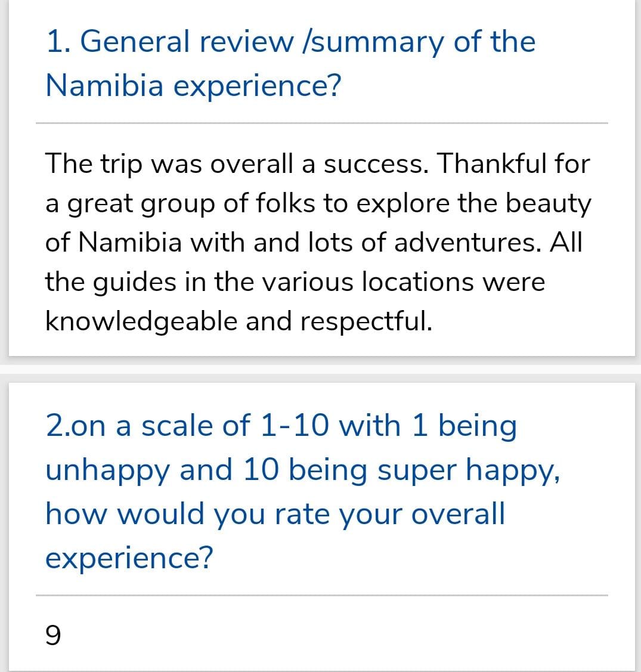Screen dimensions: 641x672
Task: Select the line "the guides in the various locations were"
Action: 295,282
